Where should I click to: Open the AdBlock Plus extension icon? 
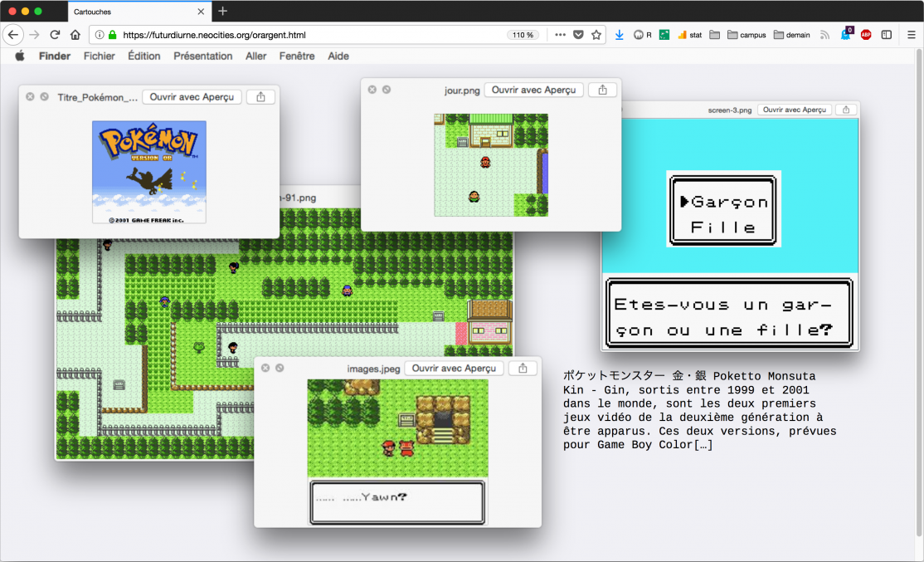click(866, 35)
